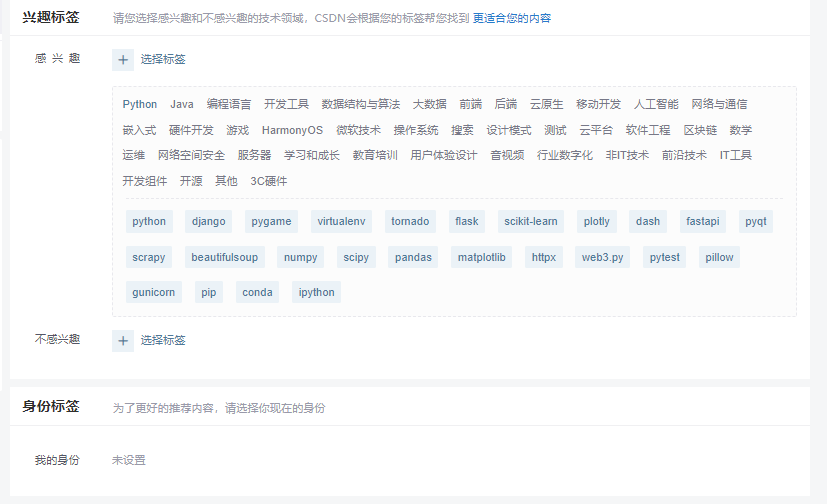The height and width of the screenshot is (504, 827).
Task: Select the tornado tag
Action: tap(410, 221)
